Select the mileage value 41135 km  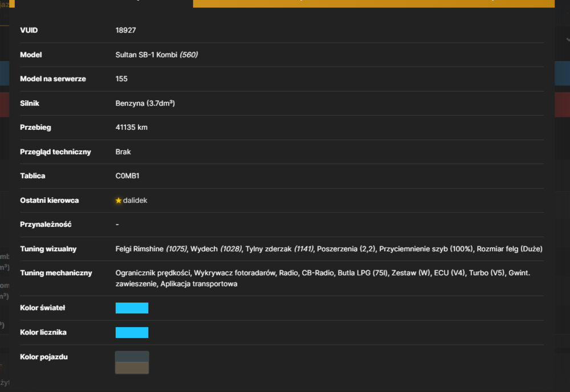tap(132, 128)
